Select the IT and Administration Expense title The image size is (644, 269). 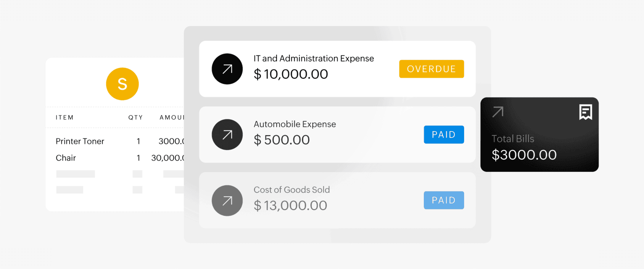click(x=314, y=59)
